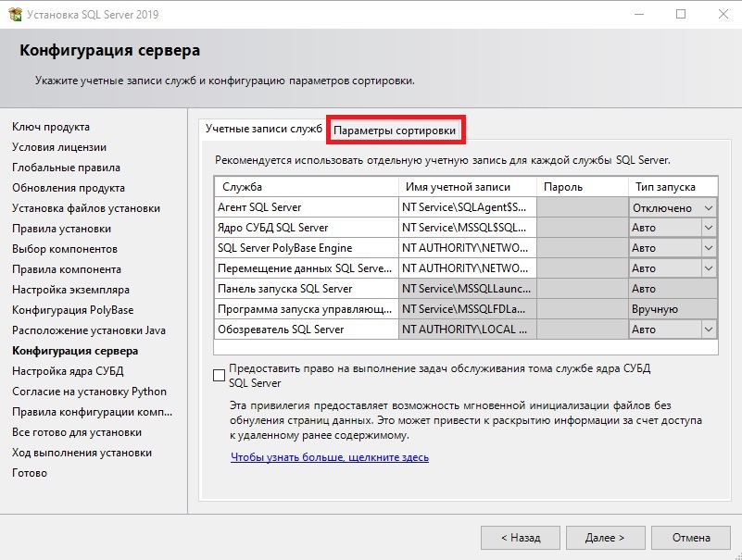
Task: Select the Обозреватель SQL Server service name
Action: [x=307, y=330]
